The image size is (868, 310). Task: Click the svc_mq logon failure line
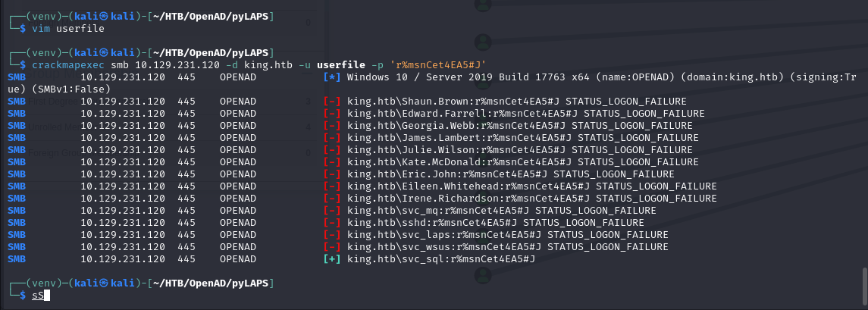[332, 211]
